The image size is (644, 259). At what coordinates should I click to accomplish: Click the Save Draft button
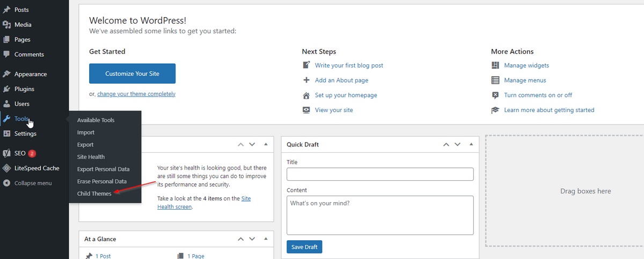pos(304,247)
